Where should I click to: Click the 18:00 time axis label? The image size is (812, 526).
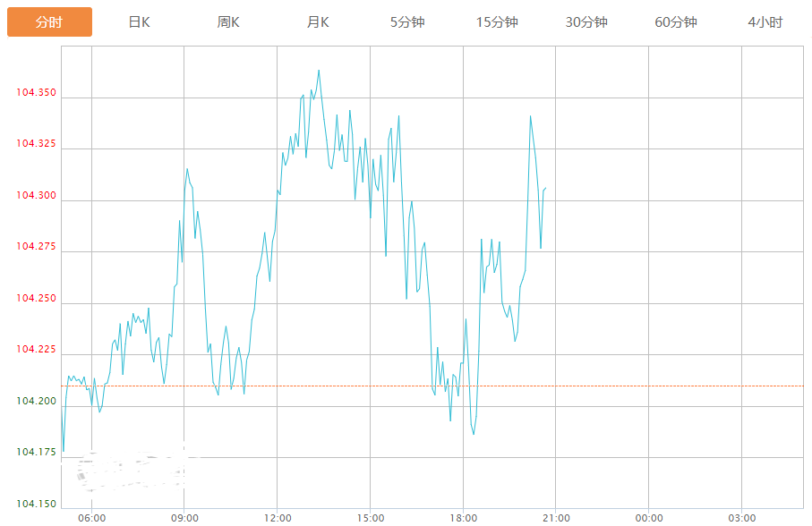click(x=464, y=518)
